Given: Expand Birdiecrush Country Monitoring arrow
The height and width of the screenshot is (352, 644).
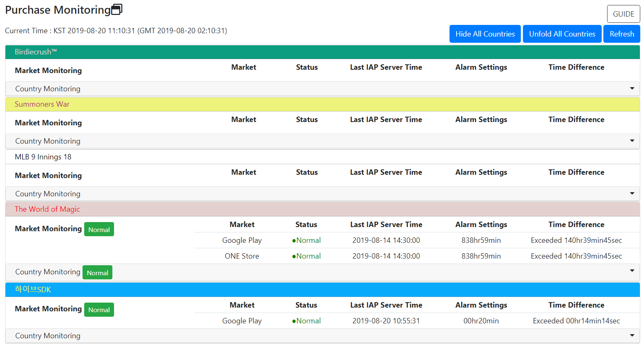Looking at the screenshot, I should 632,88.
